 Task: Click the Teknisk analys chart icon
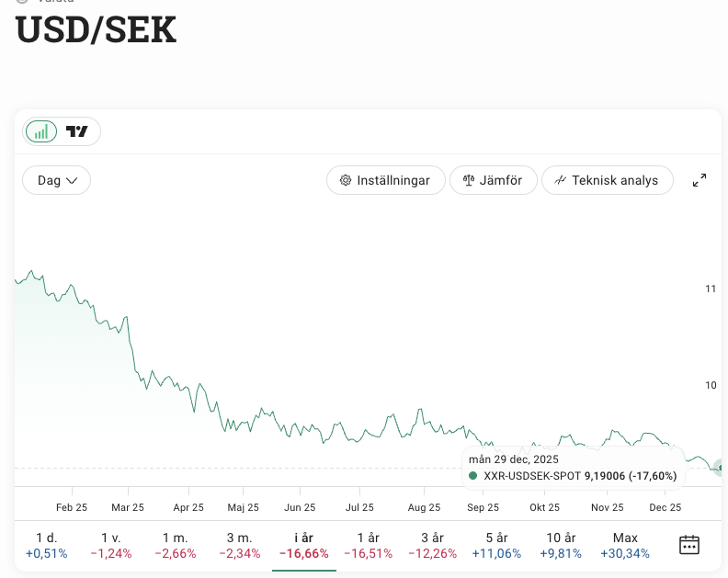click(x=560, y=180)
